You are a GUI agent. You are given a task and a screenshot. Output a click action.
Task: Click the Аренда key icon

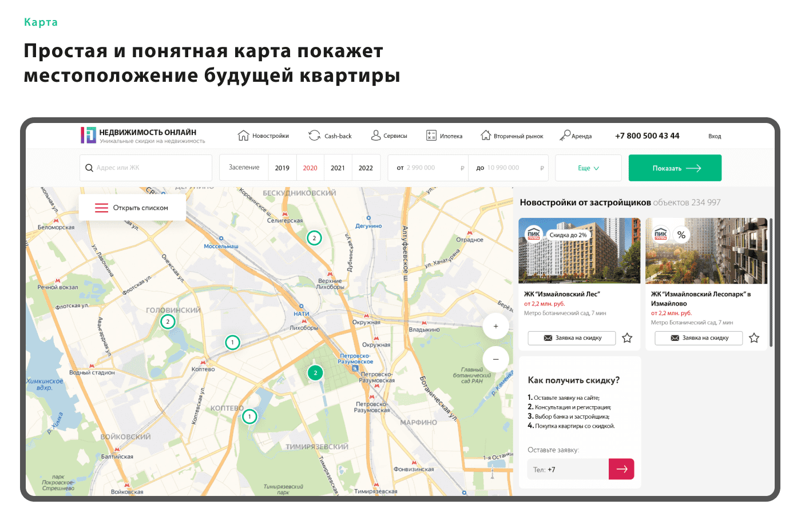coord(565,135)
